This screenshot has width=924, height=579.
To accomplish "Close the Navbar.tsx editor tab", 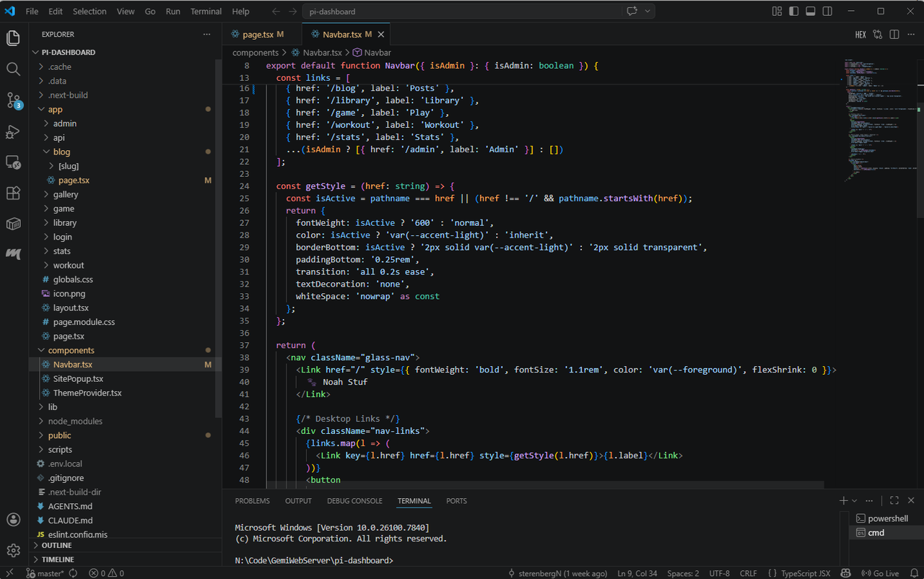I will [381, 35].
